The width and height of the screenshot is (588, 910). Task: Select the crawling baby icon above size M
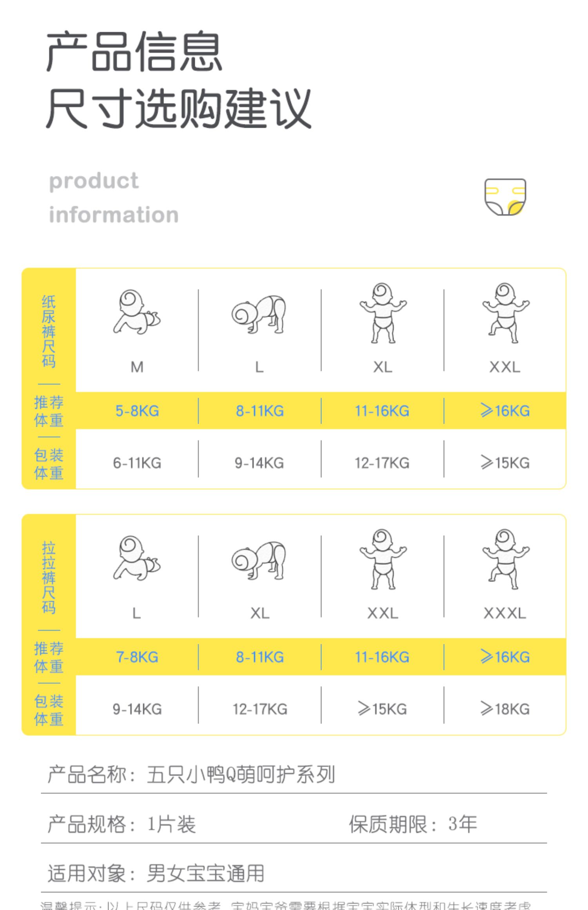(136, 312)
